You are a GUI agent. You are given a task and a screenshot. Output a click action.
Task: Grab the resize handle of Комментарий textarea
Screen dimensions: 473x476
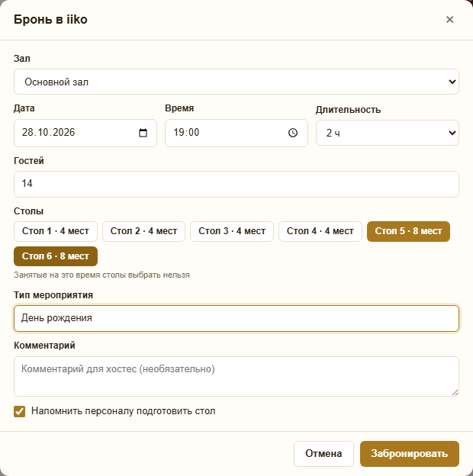(455, 393)
